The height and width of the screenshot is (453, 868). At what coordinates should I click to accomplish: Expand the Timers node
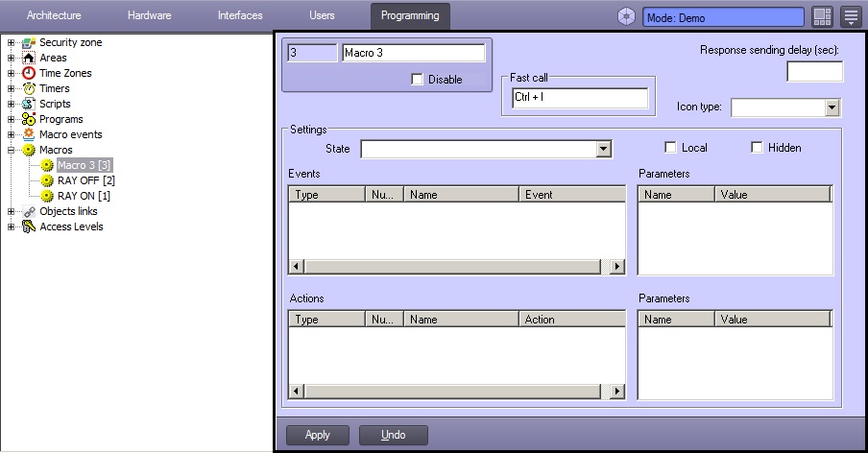point(11,88)
